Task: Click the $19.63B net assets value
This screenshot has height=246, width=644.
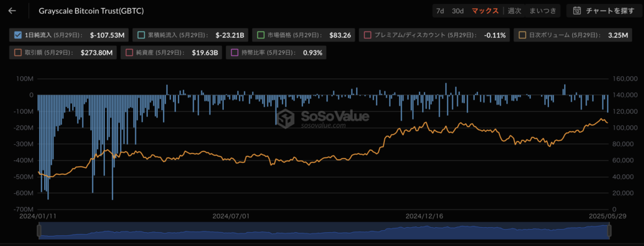Action: tap(204, 53)
